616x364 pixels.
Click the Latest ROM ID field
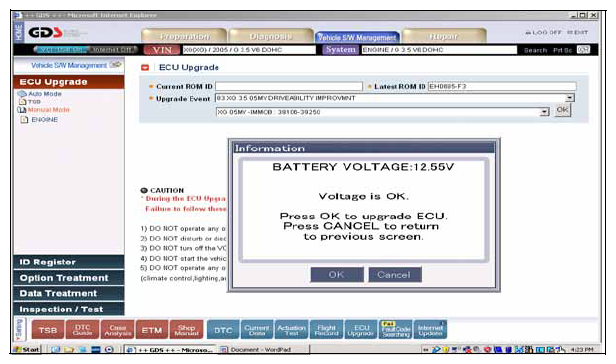[x=502, y=86]
